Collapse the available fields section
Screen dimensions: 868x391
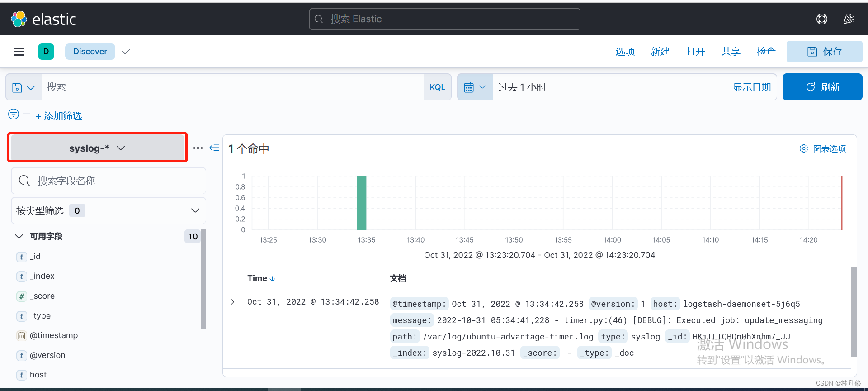pyautogui.click(x=19, y=236)
